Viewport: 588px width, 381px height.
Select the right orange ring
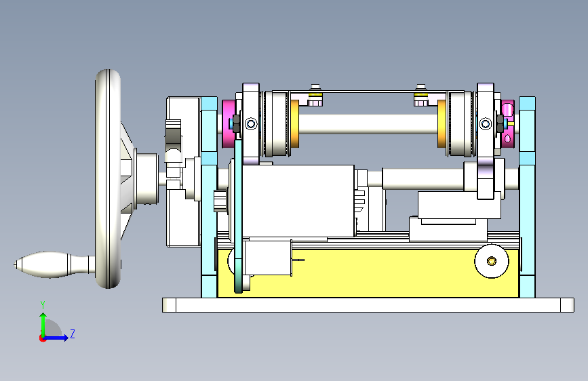442,124
